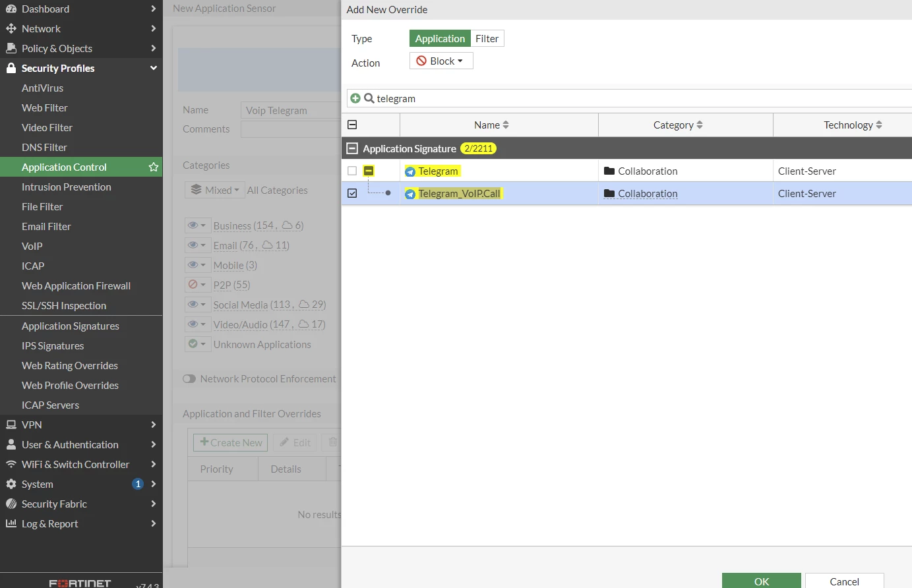This screenshot has width=912, height=588.
Task: Expand the VPN menu chevron
Action: [153, 425]
